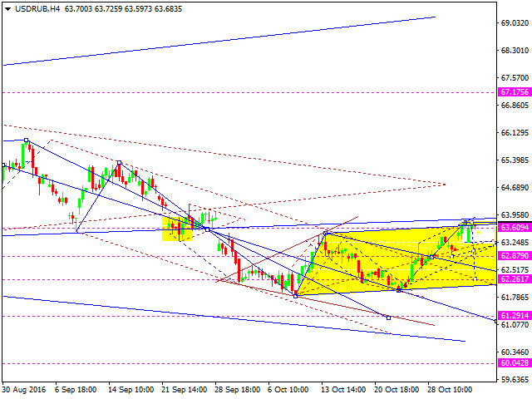Select the trendline anchor at the 21 Sep crossing
Image resolution: width=532 pixels, height=399 pixels.
(x=207, y=229)
